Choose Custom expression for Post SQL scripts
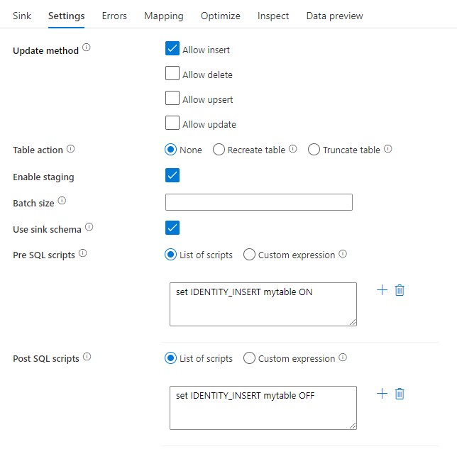This screenshot has width=457, height=476. pos(249,358)
